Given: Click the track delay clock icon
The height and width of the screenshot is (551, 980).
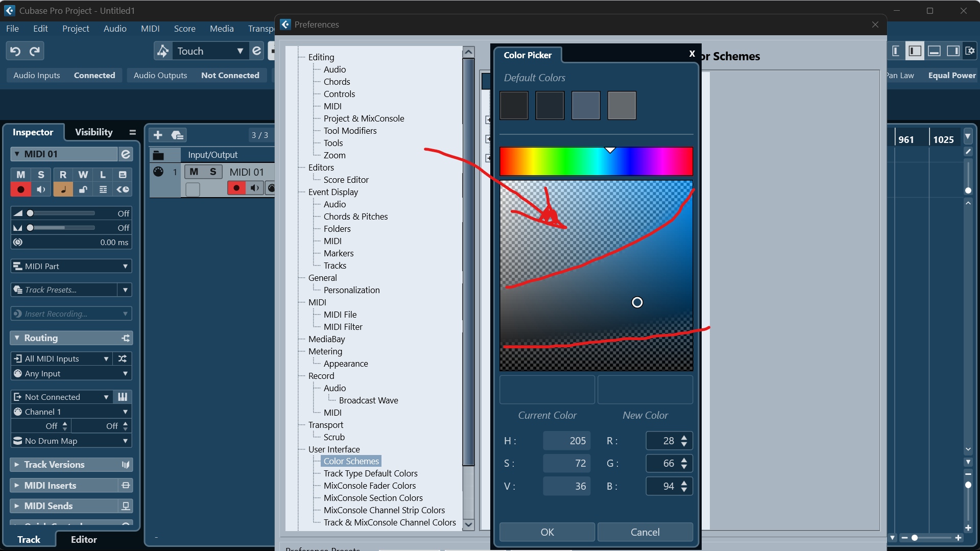Looking at the screenshot, I should [x=18, y=242].
